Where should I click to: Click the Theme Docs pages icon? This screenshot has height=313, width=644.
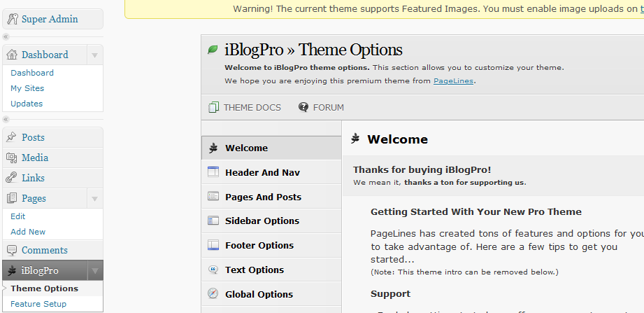[x=213, y=107]
